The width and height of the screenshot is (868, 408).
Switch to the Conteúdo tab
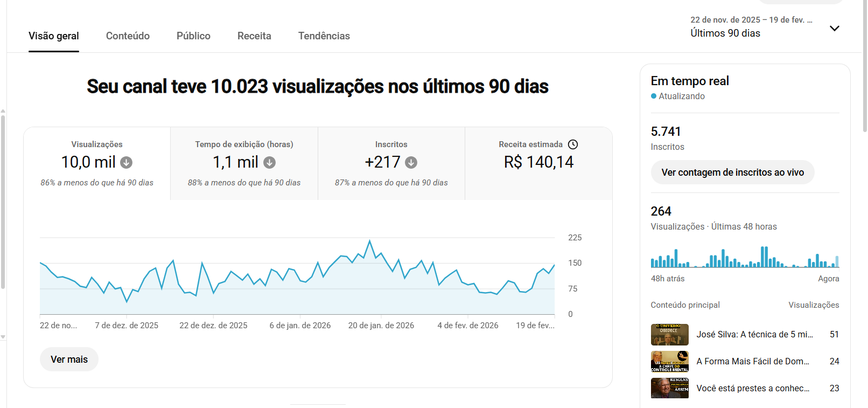[x=128, y=36]
